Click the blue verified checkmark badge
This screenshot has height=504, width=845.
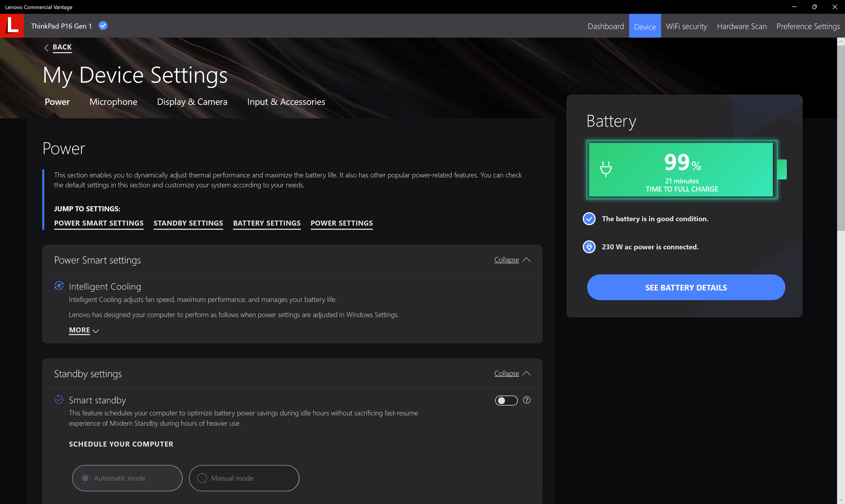point(103,26)
